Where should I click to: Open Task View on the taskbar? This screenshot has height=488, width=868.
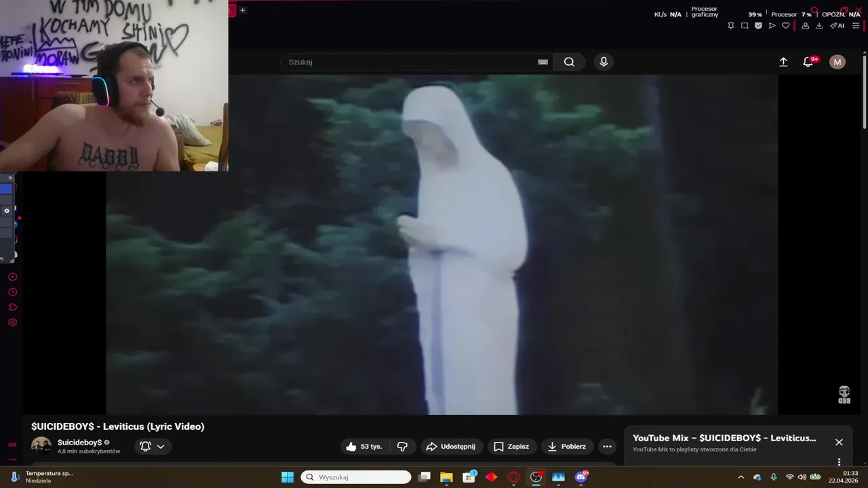point(425,477)
